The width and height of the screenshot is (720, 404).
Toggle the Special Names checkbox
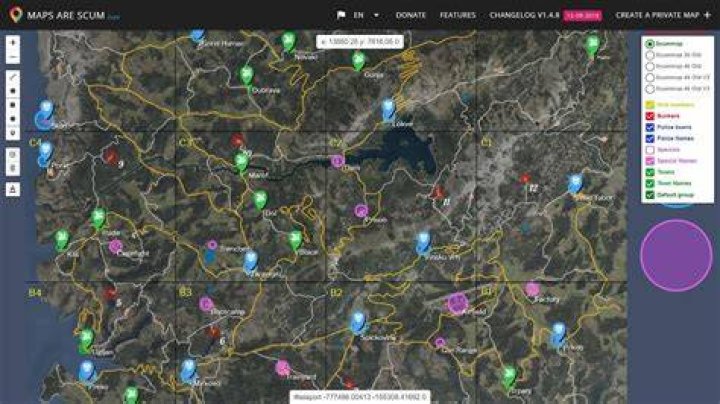[650, 161]
